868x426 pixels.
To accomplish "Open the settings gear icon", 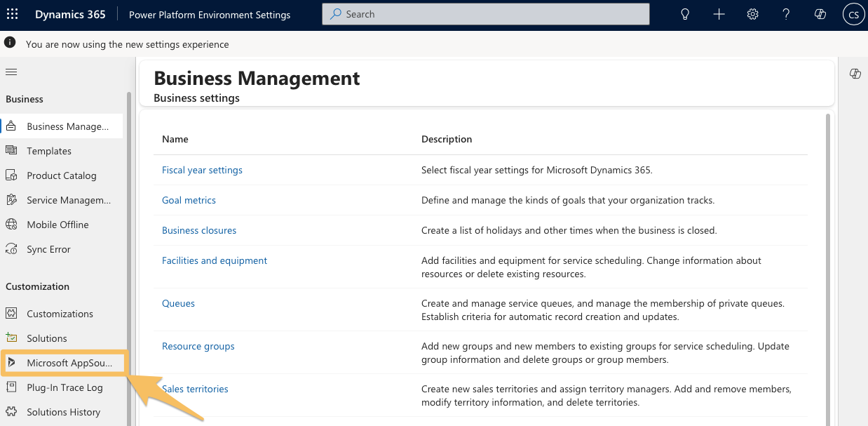I will coord(752,15).
